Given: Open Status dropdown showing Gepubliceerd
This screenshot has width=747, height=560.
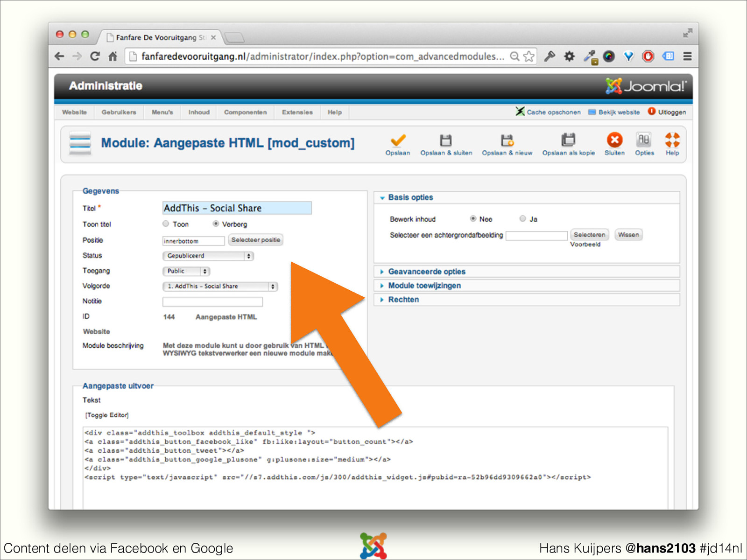Looking at the screenshot, I should (208, 256).
